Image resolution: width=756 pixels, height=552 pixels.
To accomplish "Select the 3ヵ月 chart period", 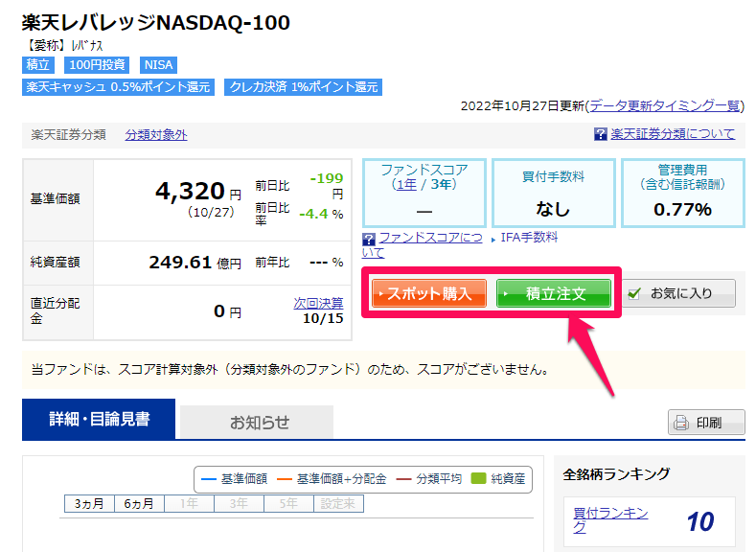I will pyautogui.click(x=89, y=504).
